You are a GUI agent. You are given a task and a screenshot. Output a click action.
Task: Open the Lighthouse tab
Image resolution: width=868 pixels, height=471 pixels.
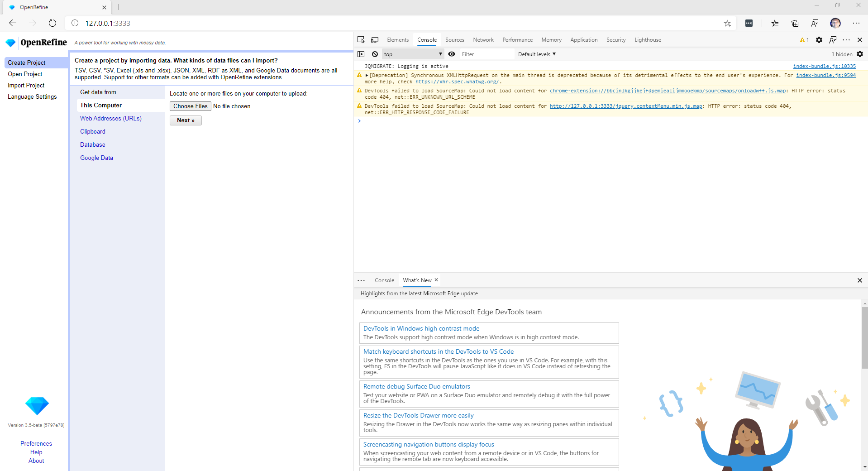click(648, 40)
